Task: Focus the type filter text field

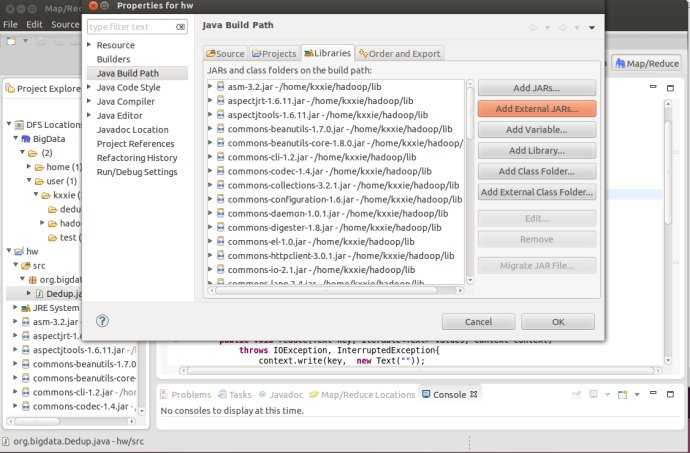Action: pos(131,27)
